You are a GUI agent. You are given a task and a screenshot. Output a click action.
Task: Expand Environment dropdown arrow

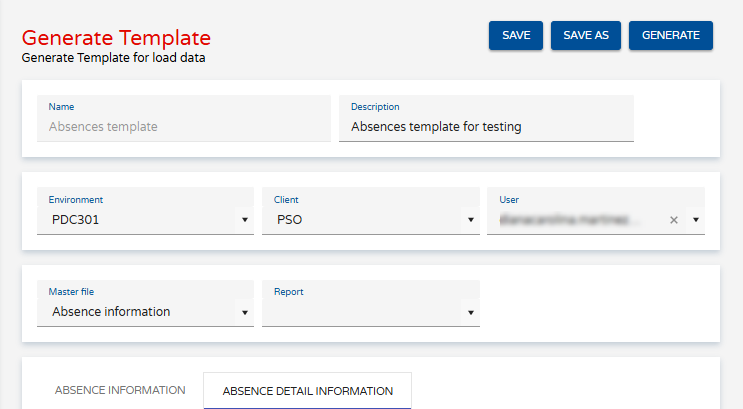click(245, 220)
